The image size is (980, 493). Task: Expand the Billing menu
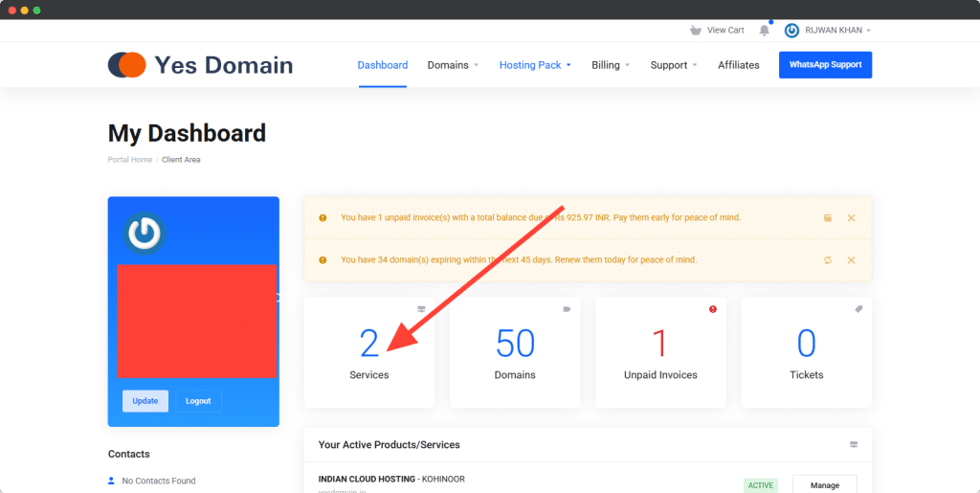pyautogui.click(x=611, y=65)
